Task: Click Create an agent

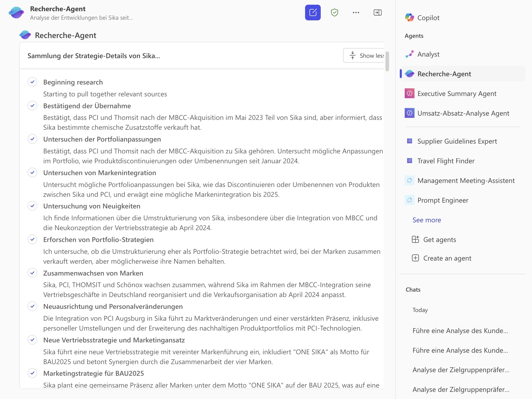Action: (447, 258)
